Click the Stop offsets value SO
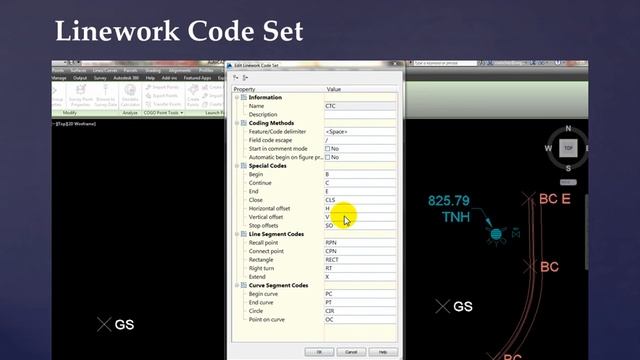 [360, 226]
